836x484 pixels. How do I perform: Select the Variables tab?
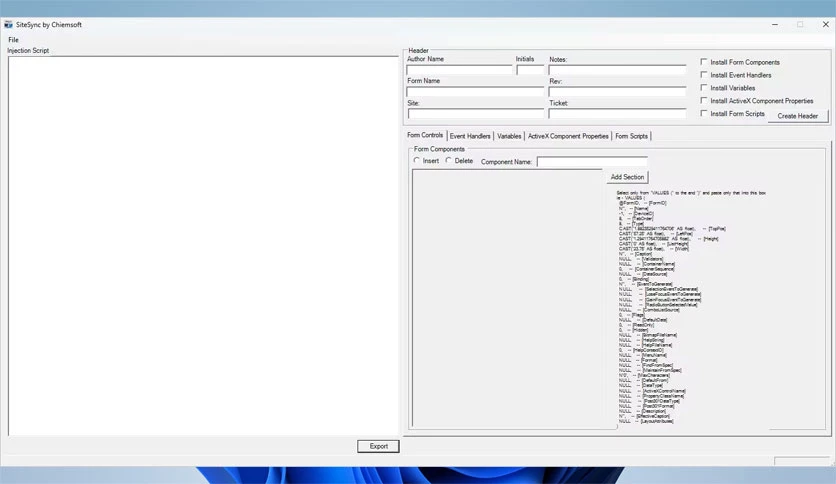point(509,136)
